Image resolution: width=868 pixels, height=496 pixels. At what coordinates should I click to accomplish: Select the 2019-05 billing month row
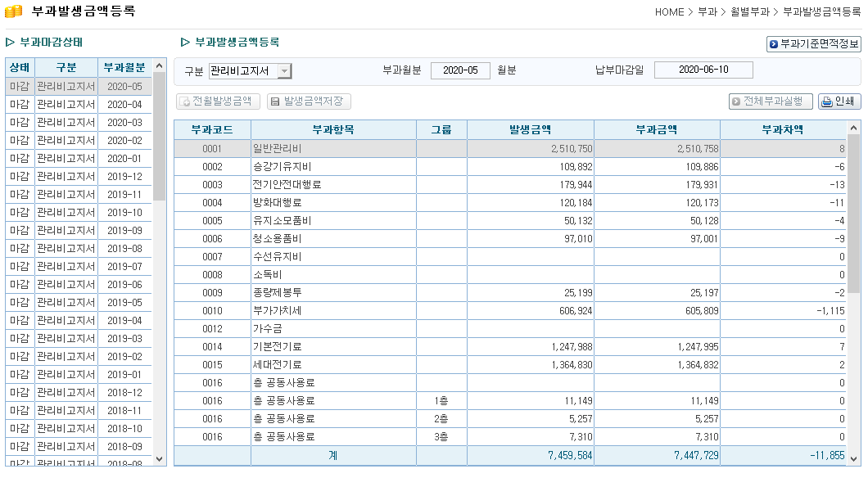pos(79,302)
